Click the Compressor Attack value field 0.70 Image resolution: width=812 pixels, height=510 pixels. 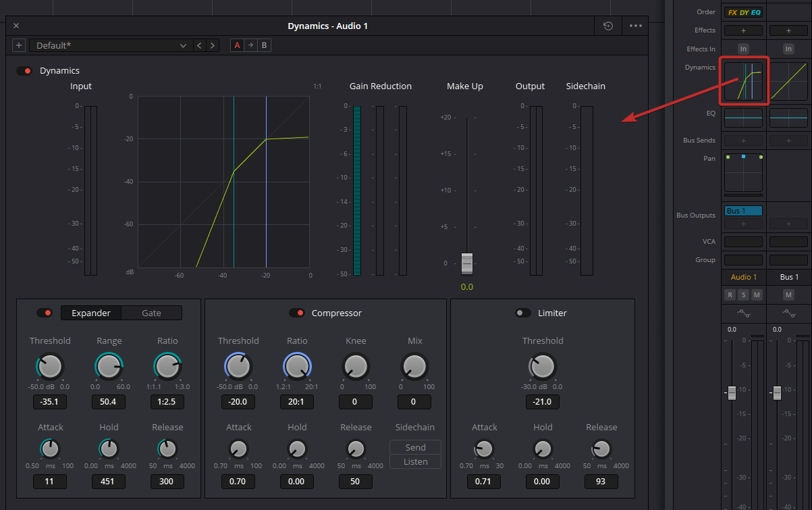(238, 482)
